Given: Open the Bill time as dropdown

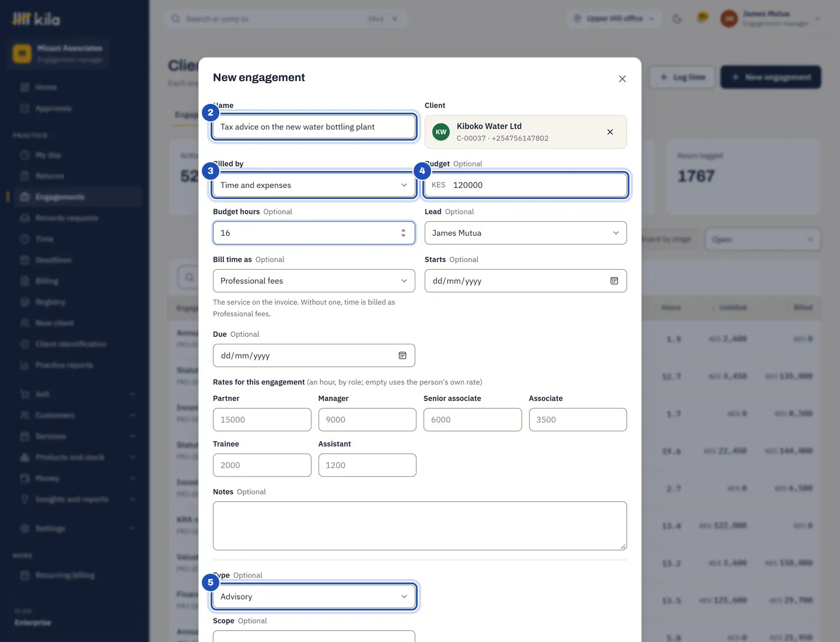Looking at the screenshot, I should click(x=314, y=281).
